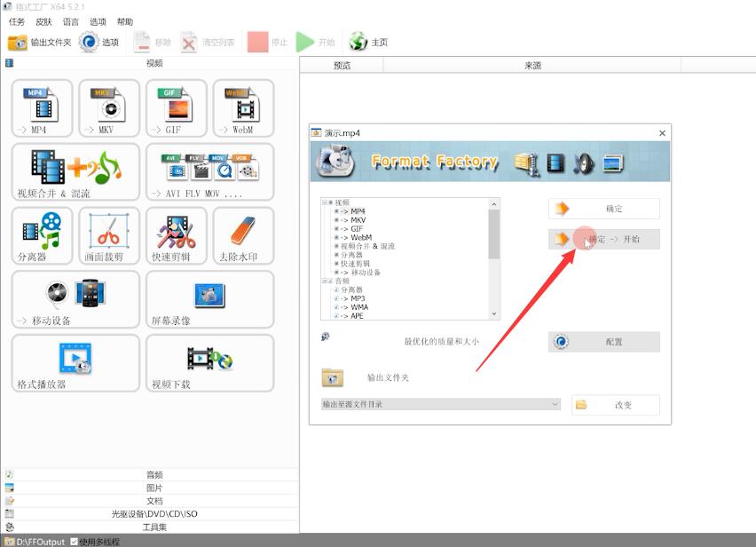Open the 输出至源文件目录 dropdown
The height and width of the screenshot is (547, 756).
[441, 404]
